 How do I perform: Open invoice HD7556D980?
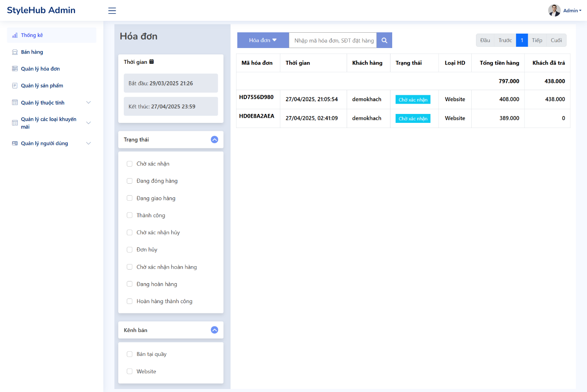click(256, 97)
